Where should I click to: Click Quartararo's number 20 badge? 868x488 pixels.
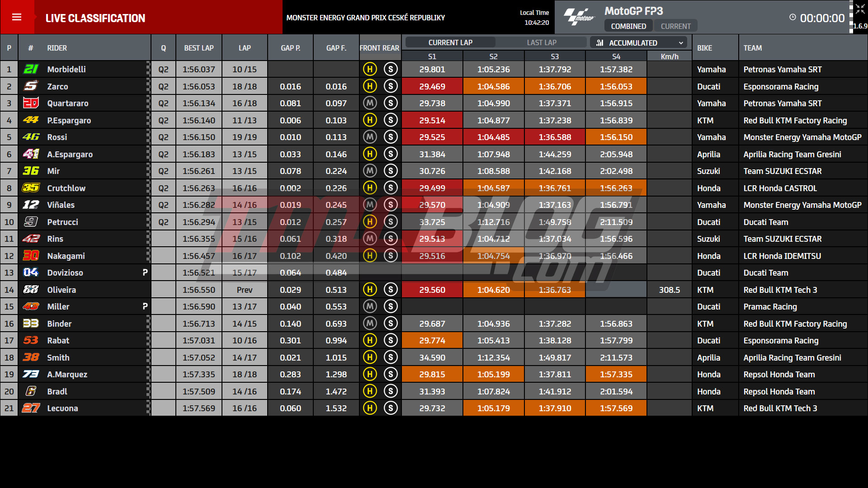[31, 103]
